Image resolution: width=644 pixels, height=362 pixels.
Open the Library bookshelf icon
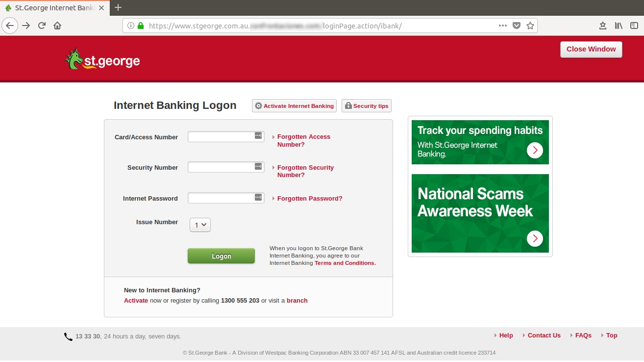pyautogui.click(x=619, y=26)
